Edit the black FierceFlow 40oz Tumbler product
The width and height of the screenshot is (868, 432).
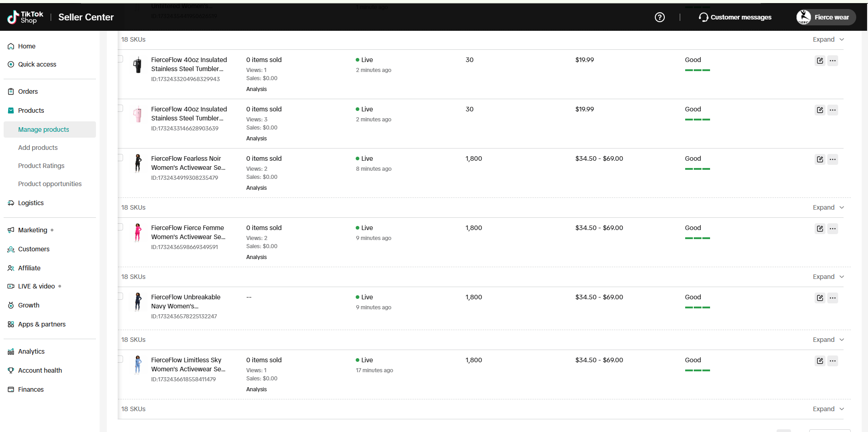click(x=820, y=61)
